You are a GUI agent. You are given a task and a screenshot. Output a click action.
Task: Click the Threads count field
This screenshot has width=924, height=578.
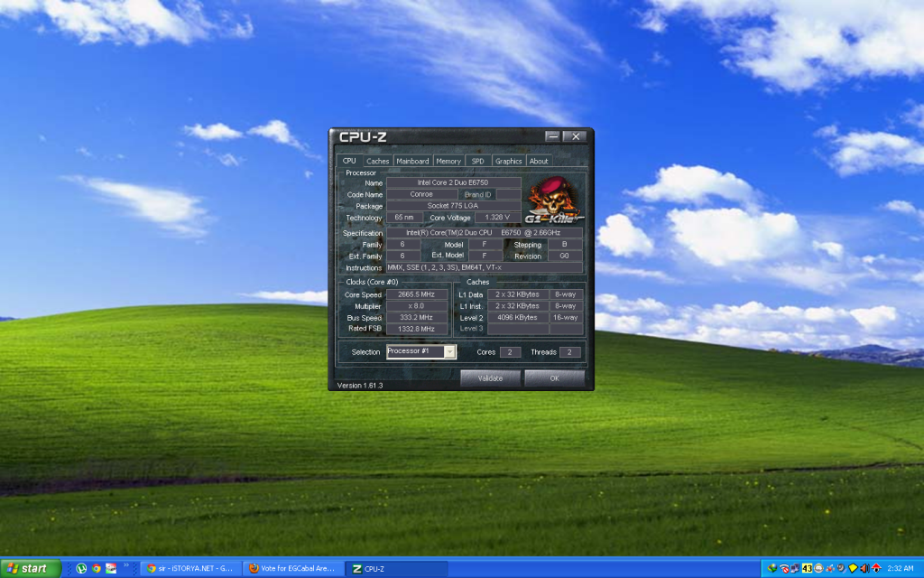pyautogui.click(x=570, y=352)
